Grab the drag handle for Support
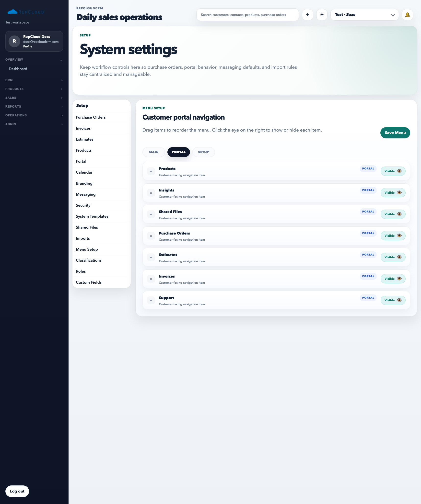Viewport: 421px width, 504px height. pos(151,301)
